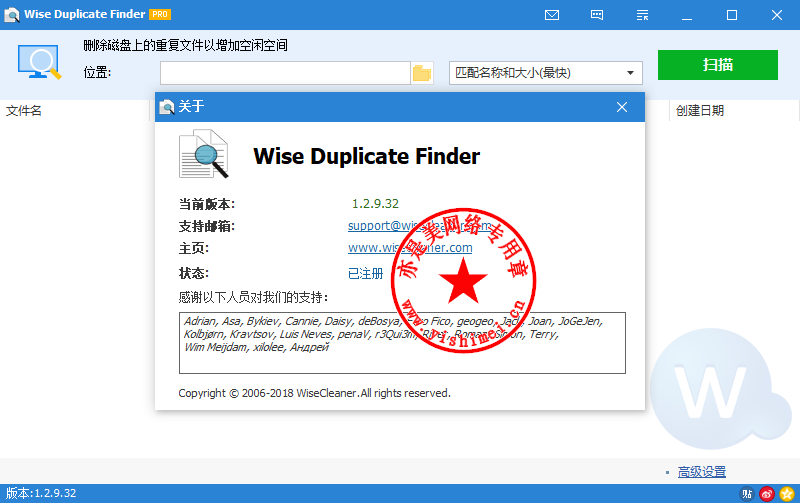Screen dimensions: 800x503
Task: Click the Weibo share icon in status bar
Action: point(767,494)
